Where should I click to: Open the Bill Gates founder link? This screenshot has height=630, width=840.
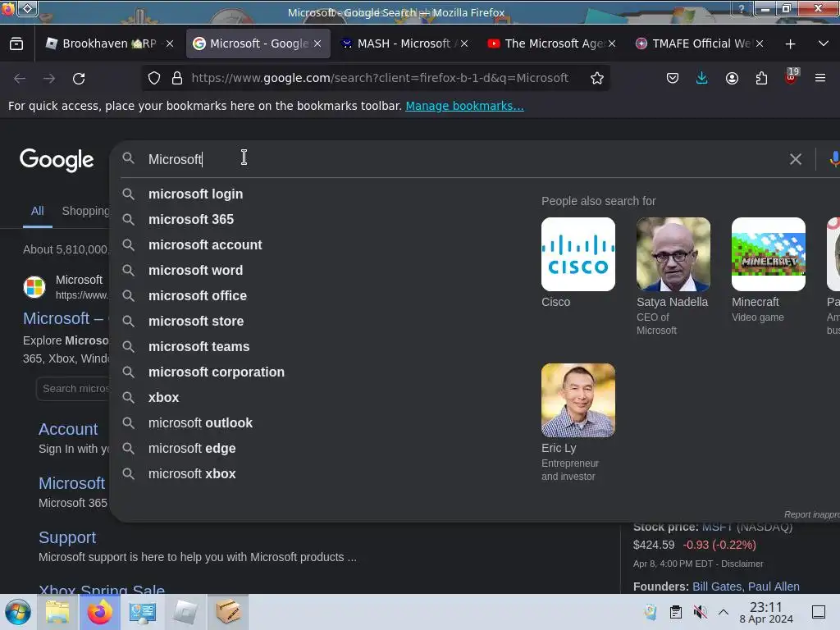click(x=717, y=587)
